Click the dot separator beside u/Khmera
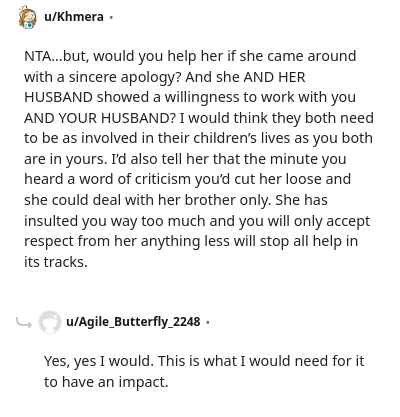This screenshot has width=400, height=417. click(x=111, y=17)
